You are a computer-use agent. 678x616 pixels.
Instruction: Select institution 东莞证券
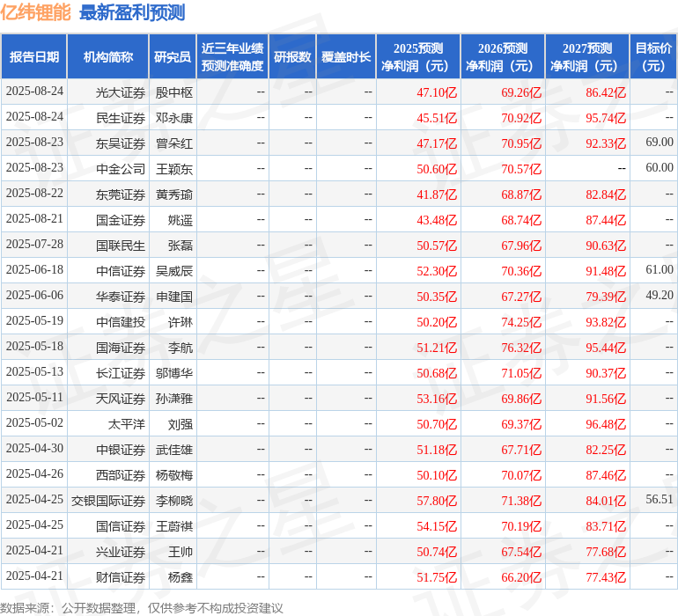click(x=121, y=194)
